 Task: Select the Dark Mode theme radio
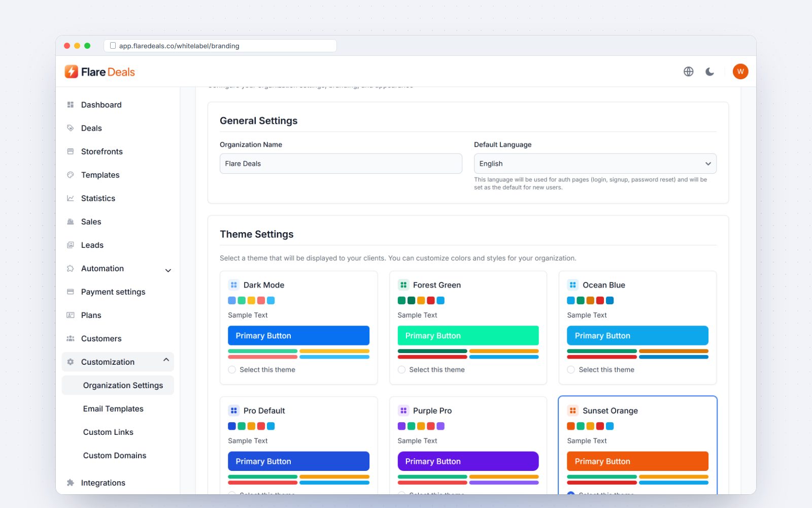[232, 370]
